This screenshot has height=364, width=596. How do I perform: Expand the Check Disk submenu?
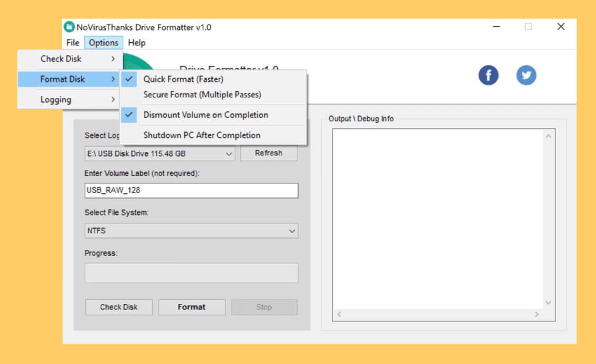point(69,59)
